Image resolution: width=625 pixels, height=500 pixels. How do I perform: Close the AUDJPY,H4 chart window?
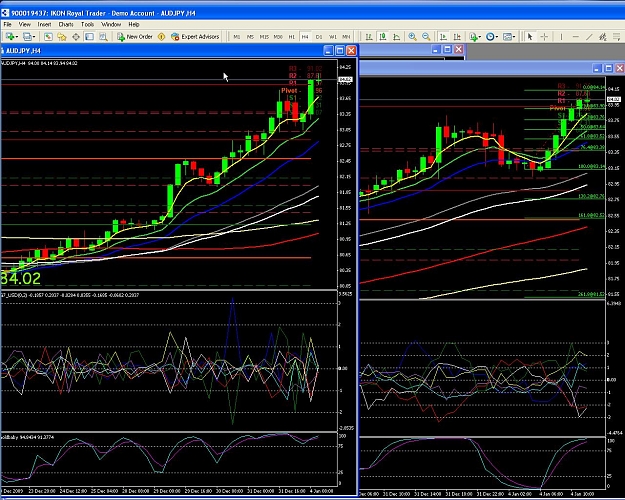tap(351, 51)
